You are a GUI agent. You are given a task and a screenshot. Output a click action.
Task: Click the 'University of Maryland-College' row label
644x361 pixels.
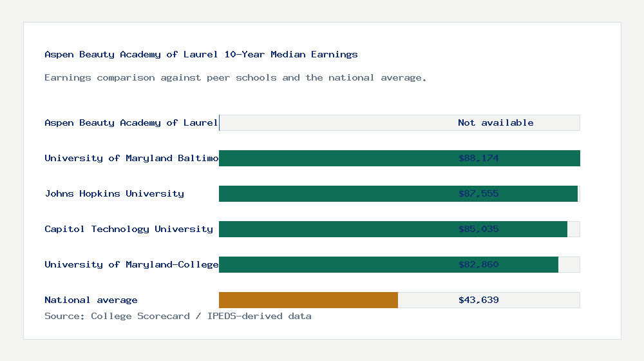coord(131,264)
